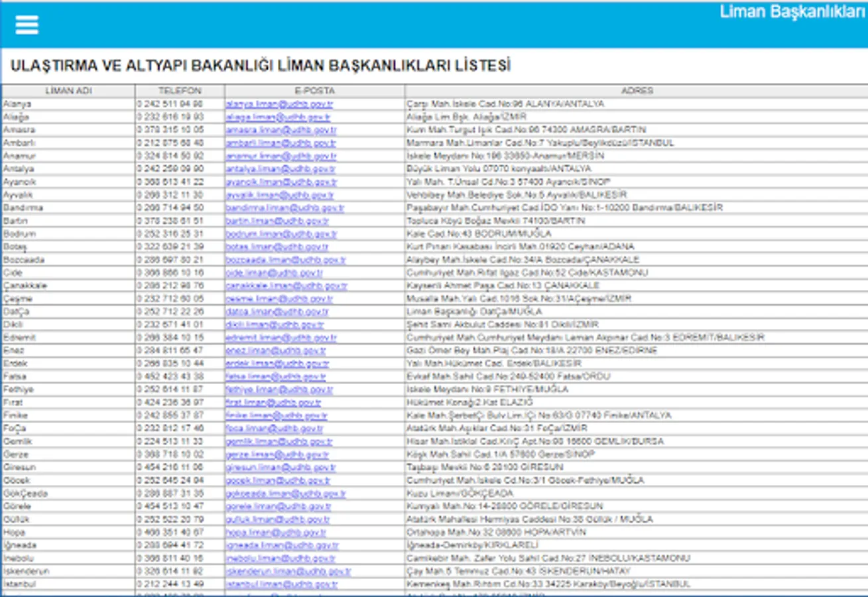
Task: Select the Fethiye port name cell
Action: point(68,389)
